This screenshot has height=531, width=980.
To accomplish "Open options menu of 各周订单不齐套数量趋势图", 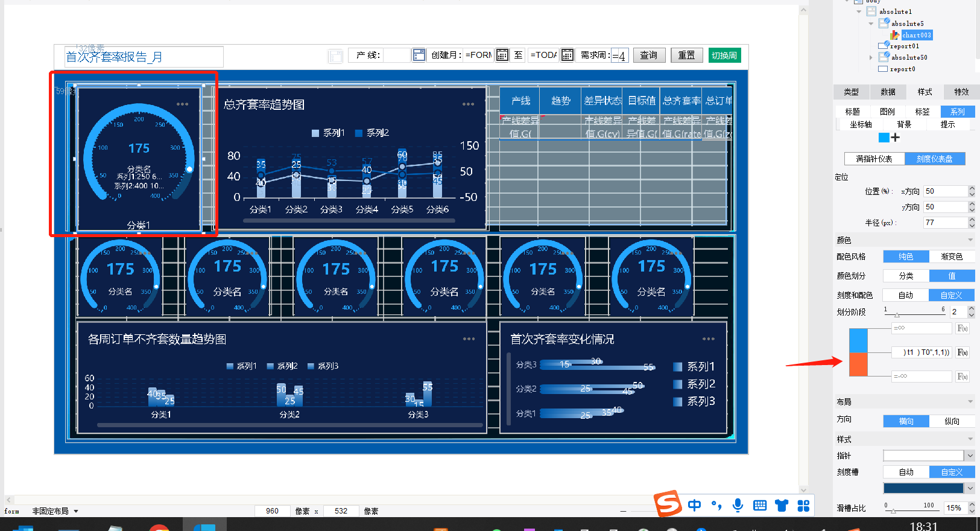I will [469, 339].
